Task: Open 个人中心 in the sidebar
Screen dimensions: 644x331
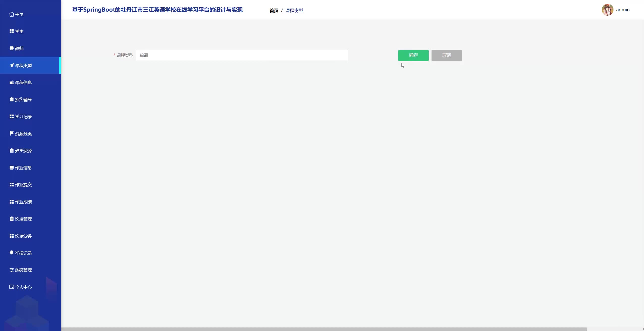Action: click(23, 287)
